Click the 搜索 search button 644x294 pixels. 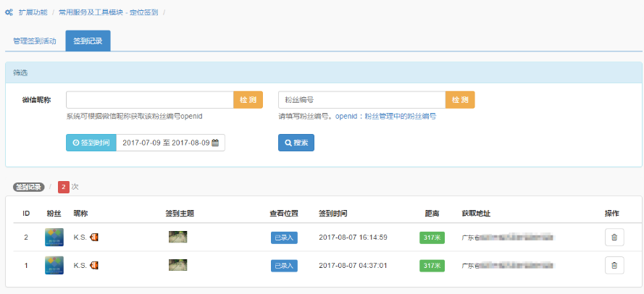[296, 143]
